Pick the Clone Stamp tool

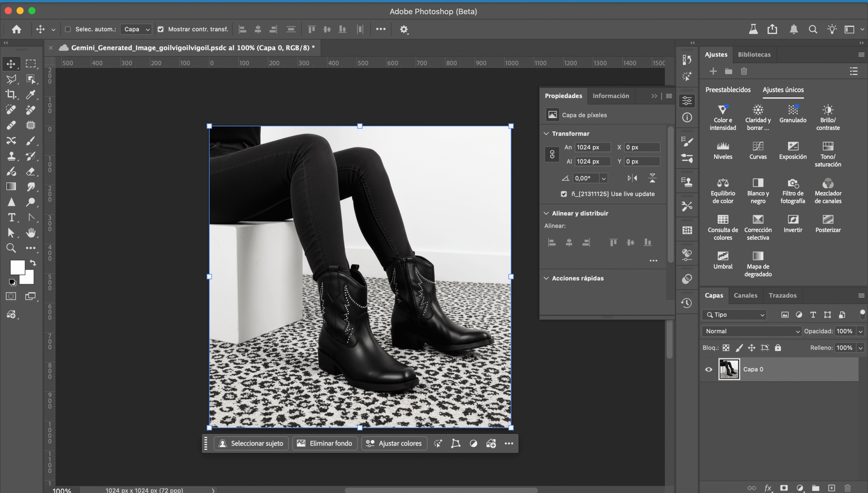[11, 156]
